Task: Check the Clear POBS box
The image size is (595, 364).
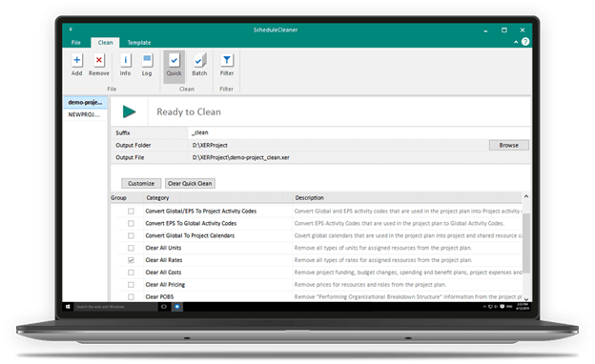Action: point(131,297)
